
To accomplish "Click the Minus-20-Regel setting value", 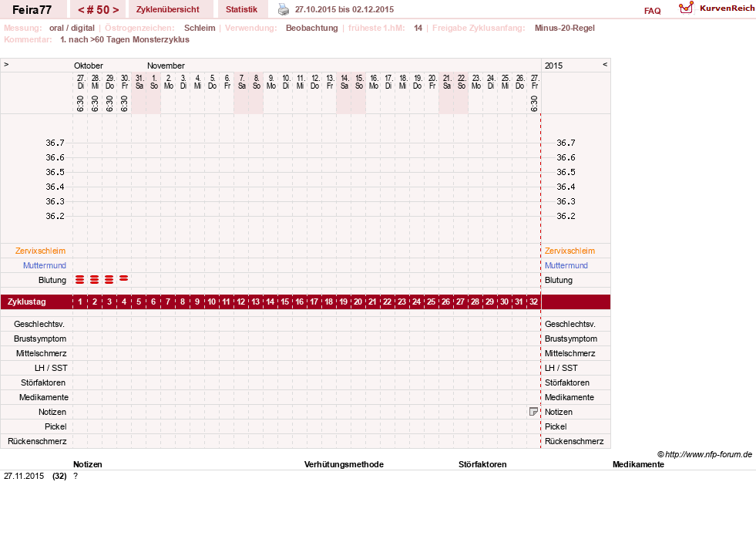I will click(x=565, y=28).
